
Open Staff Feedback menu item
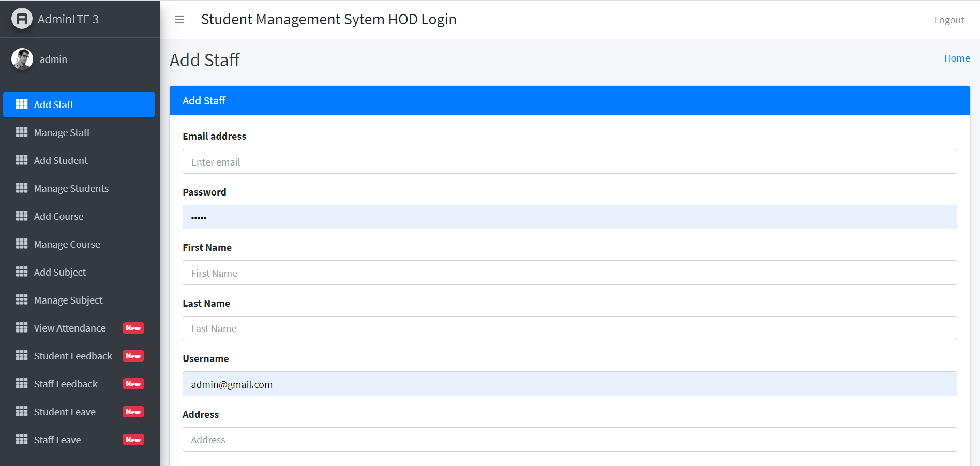(79, 384)
